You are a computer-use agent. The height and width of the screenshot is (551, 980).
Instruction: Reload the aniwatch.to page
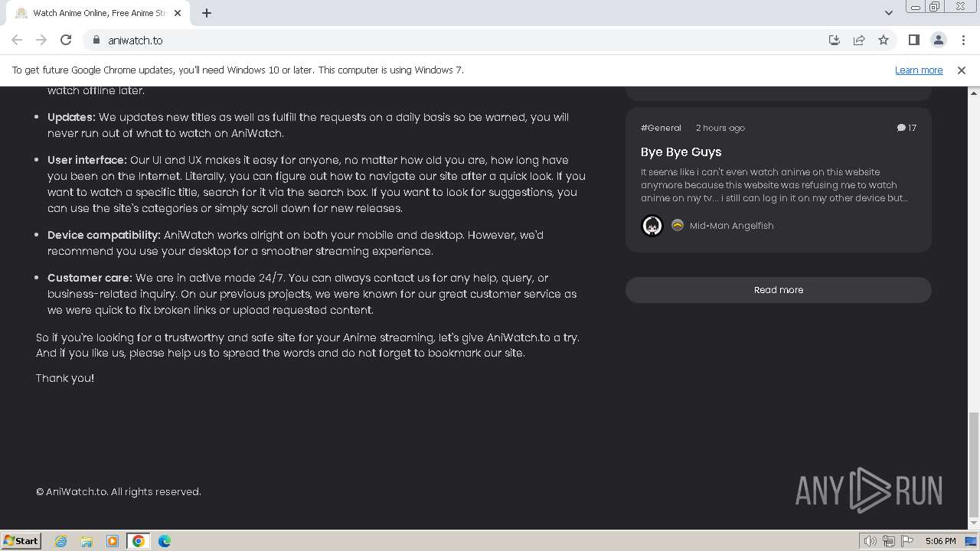[x=66, y=40]
